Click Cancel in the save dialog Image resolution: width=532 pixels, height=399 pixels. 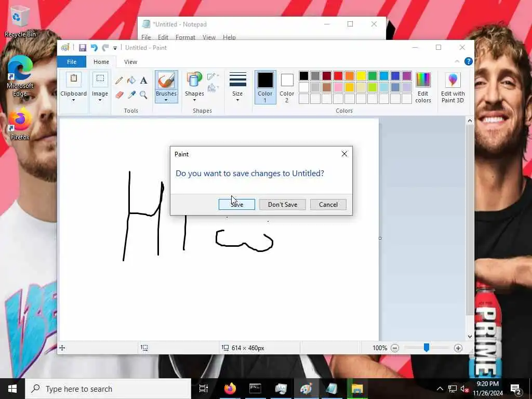coord(328,204)
